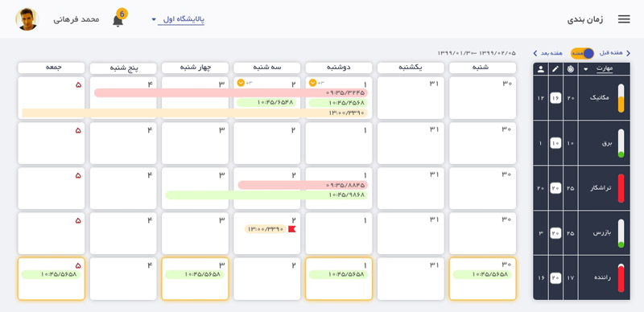The height and width of the screenshot is (312, 644).
Task: Click the user avatar photo
Action: point(27,19)
